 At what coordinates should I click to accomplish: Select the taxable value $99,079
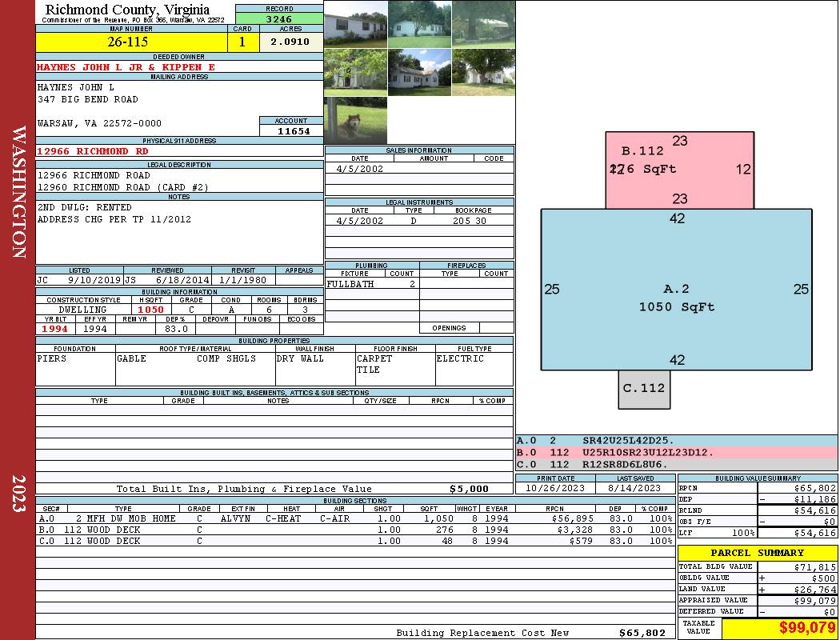tap(779, 628)
